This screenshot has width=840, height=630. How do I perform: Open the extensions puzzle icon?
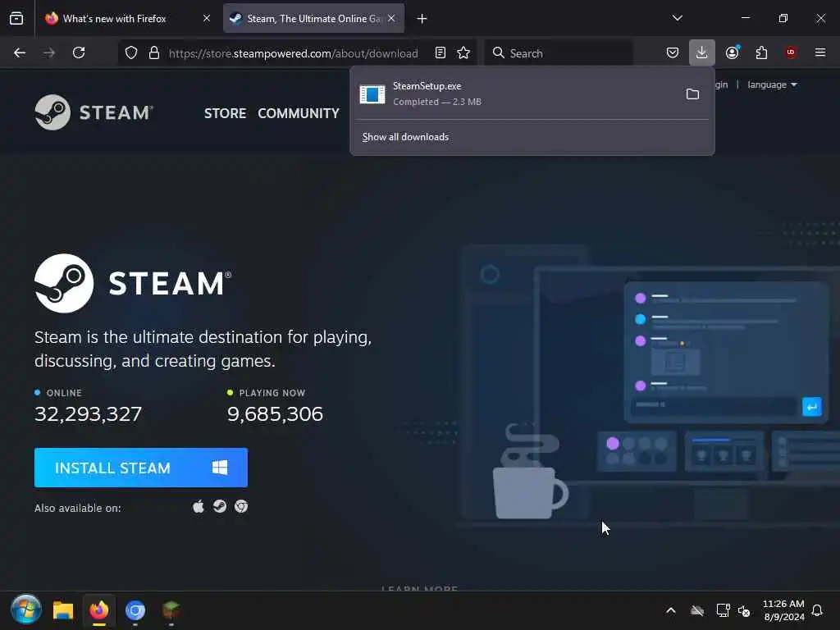(x=761, y=52)
